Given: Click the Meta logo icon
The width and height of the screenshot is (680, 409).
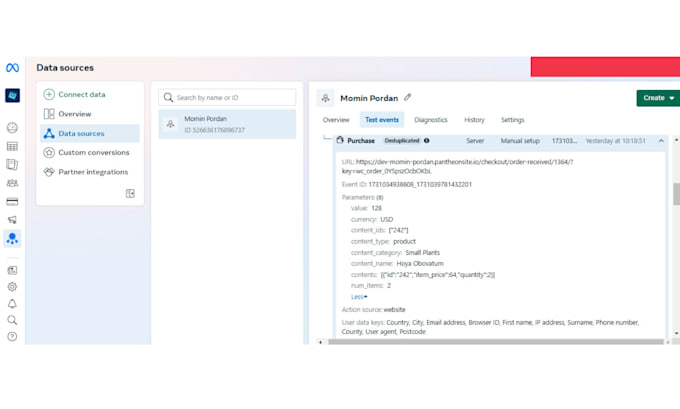Looking at the screenshot, I should point(12,68).
